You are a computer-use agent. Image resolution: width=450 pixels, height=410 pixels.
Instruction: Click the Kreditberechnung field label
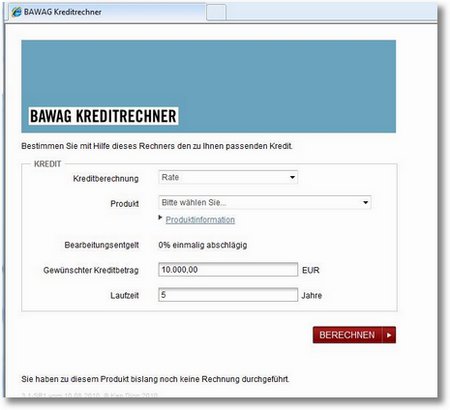pyautogui.click(x=106, y=179)
